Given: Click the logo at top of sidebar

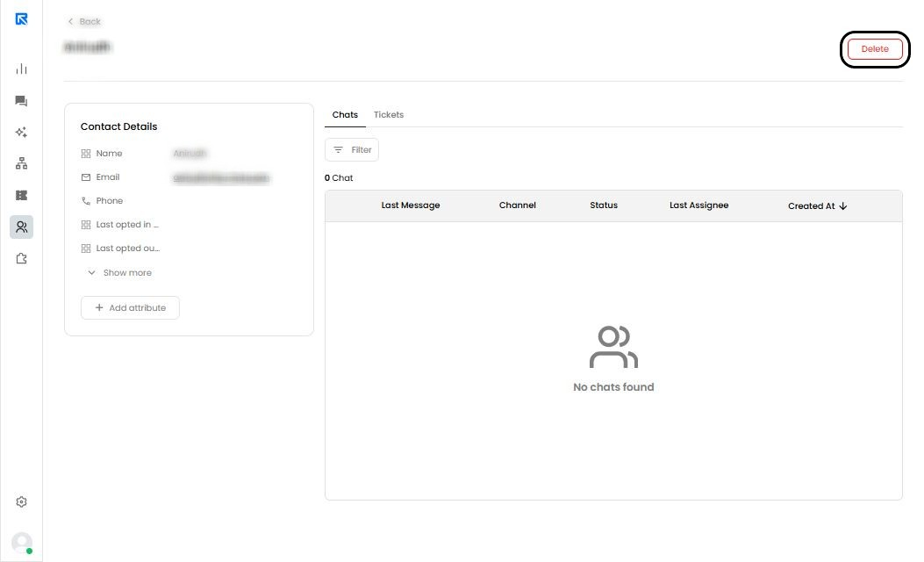Looking at the screenshot, I should click(x=21, y=18).
